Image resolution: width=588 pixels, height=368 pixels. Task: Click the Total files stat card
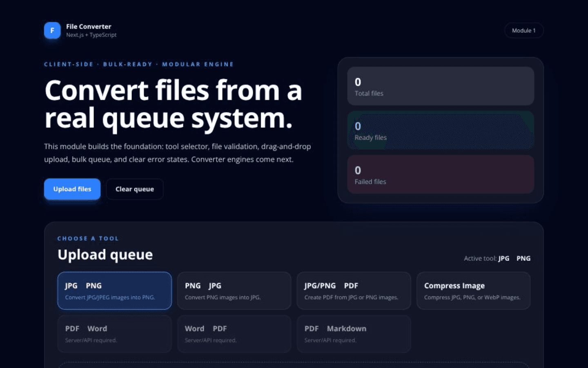(x=441, y=86)
